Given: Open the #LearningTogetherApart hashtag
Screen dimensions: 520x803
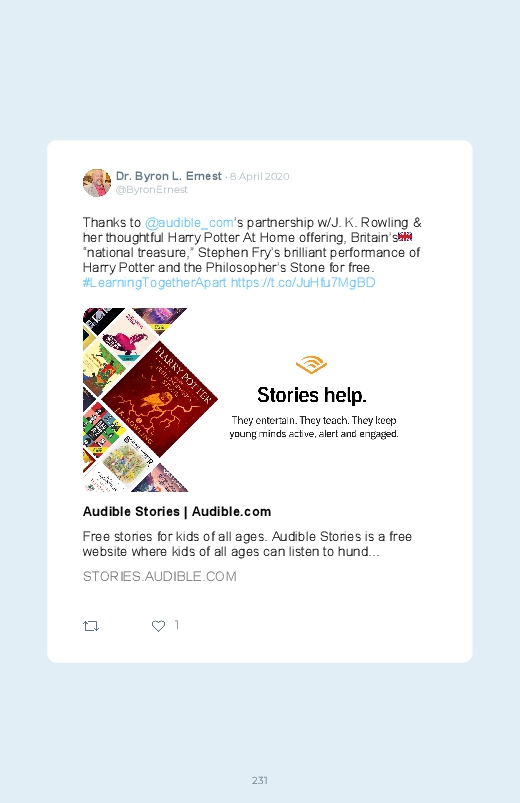Looking at the screenshot, I should 154,283.
